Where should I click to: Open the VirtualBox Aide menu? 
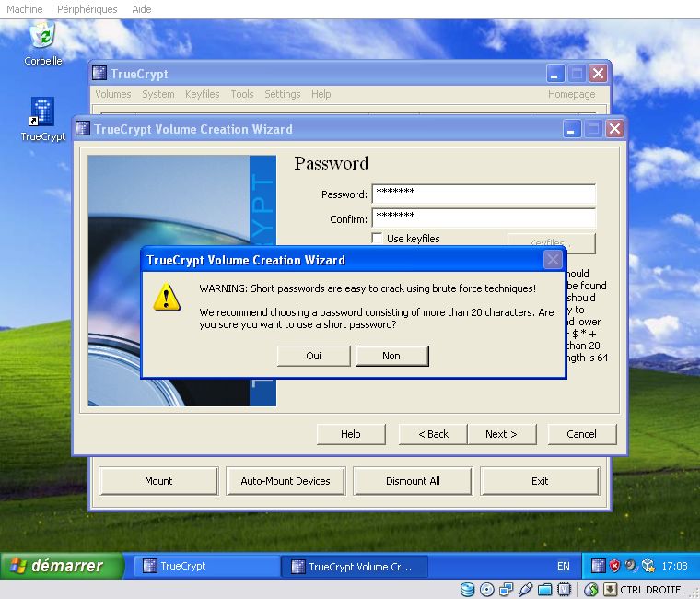(142, 9)
